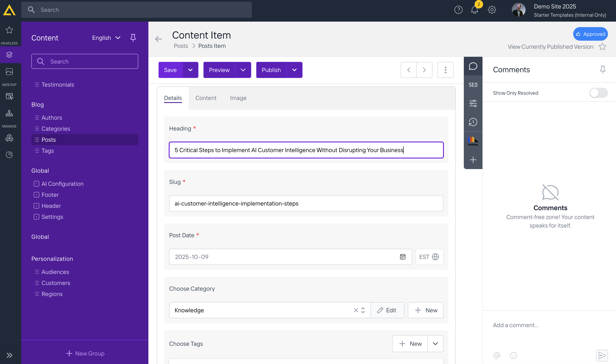The height and width of the screenshot is (364, 616).
Task: Open the help question mark icon
Action: [x=458, y=10]
